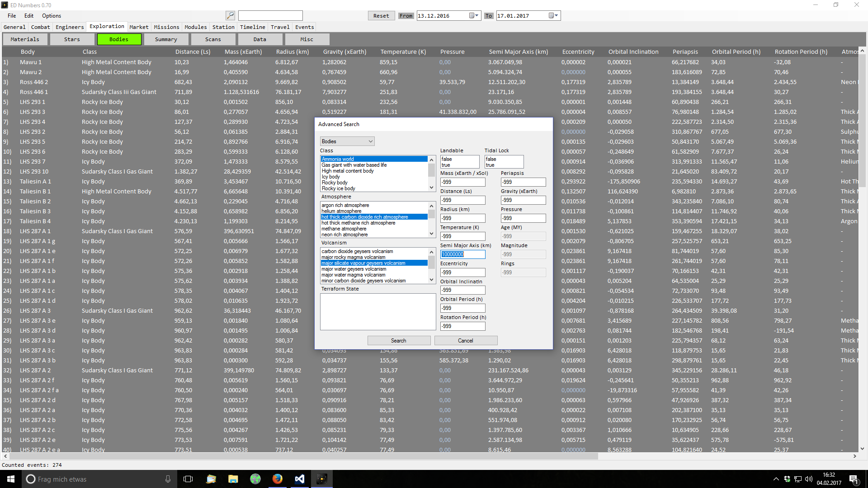Open the Materials sub-tab
The image size is (868, 488).
click(x=25, y=39)
